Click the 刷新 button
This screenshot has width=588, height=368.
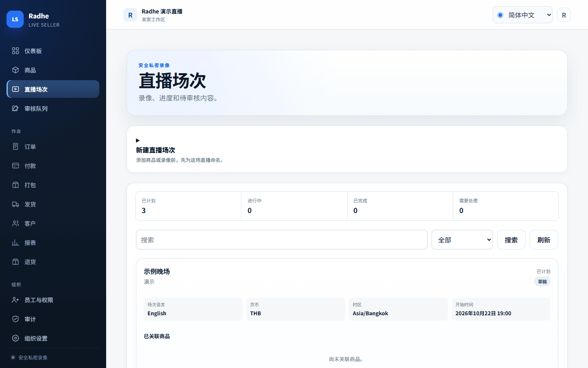544,240
